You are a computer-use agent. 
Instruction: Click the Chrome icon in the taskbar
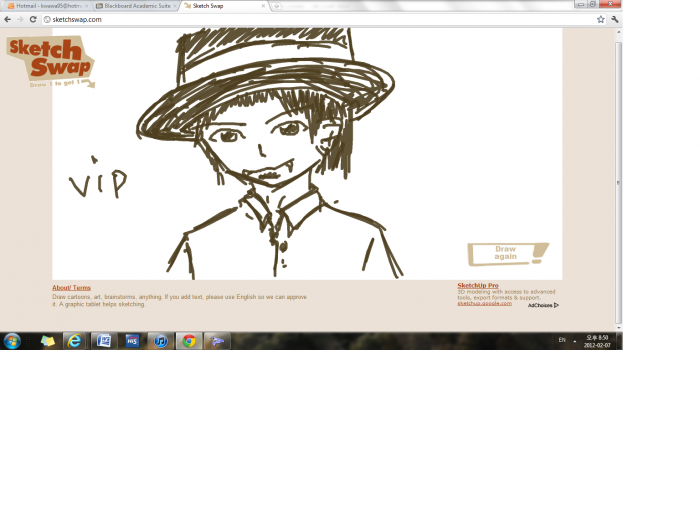(x=188, y=341)
